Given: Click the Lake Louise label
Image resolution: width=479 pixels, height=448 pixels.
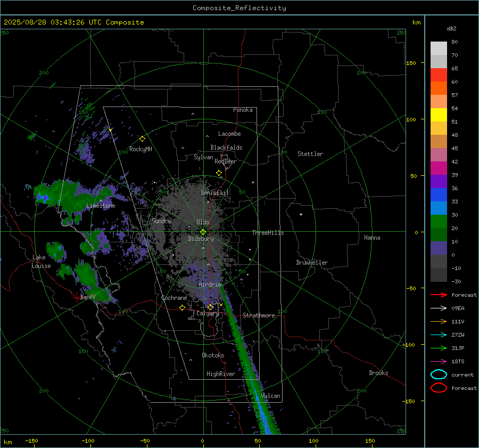Looking at the screenshot, I should (41, 262).
